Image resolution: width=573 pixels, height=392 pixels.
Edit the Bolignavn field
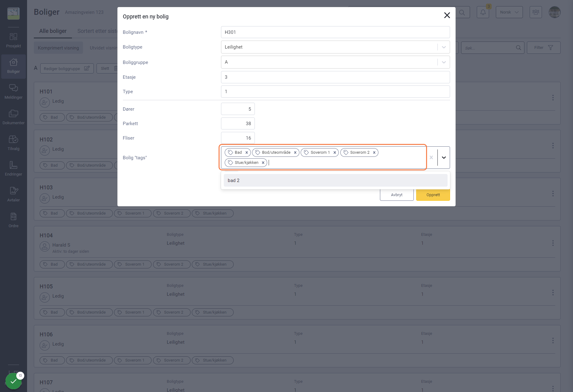pyautogui.click(x=335, y=32)
